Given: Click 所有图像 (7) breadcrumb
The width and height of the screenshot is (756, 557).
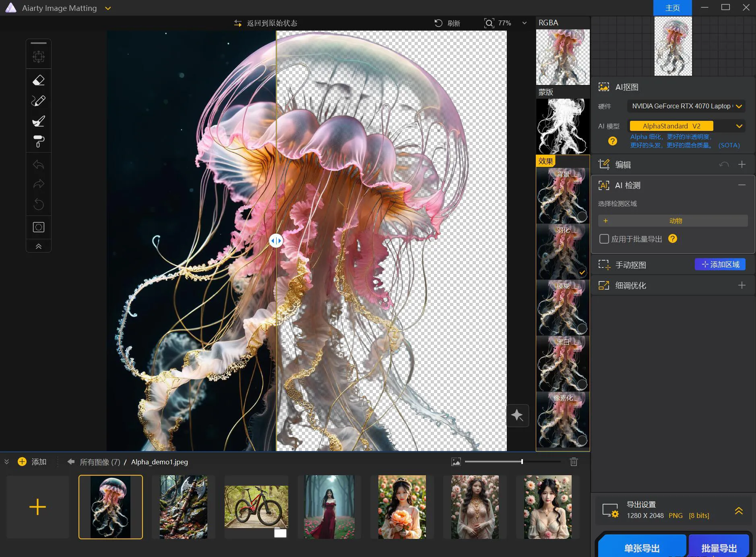Looking at the screenshot, I should [x=100, y=462].
